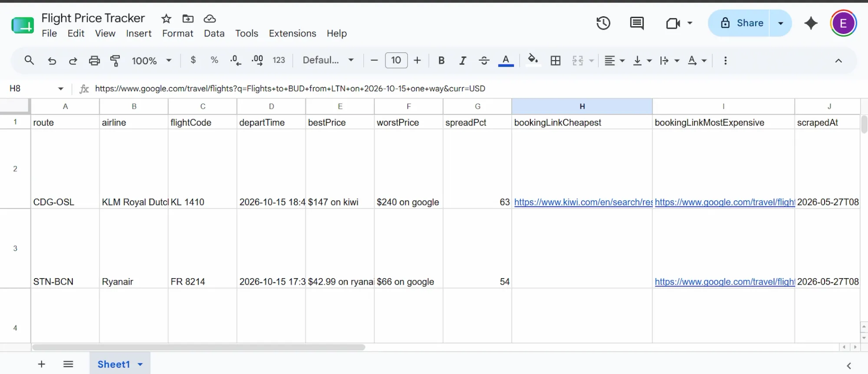The height and width of the screenshot is (374, 868).
Task: Open the Format menu
Action: (178, 33)
